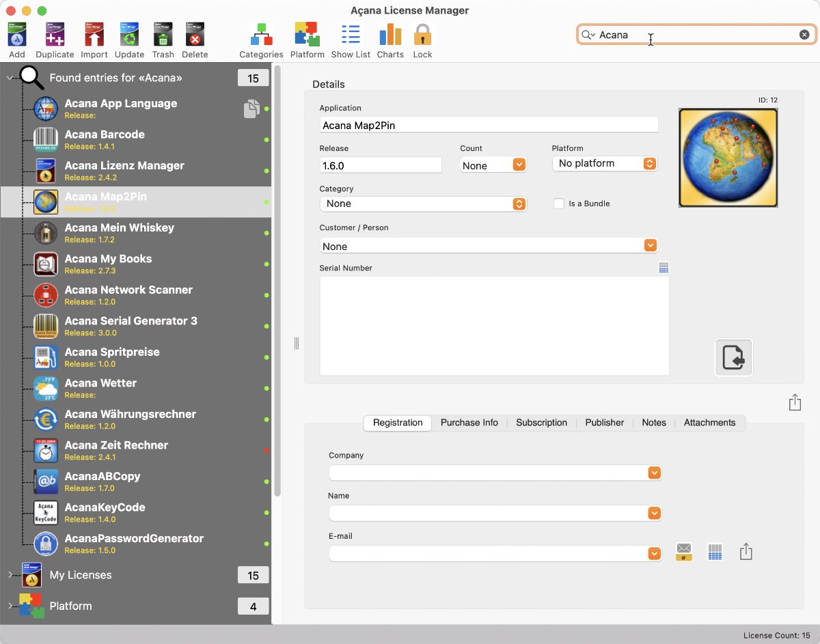Image resolution: width=820 pixels, height=644 pixels.
Task: Open the Platform toolbar view
Action: click(x=307, y=34)
